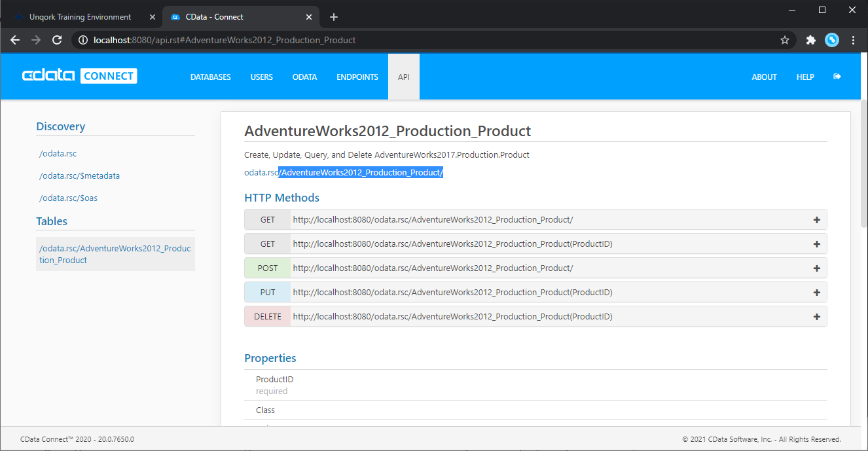Image resolution: width=868 pixels, height=451 pixels.
Task: Select AdventureWorks2012_Production_Product table in sidebar
Action: point(115,254)
